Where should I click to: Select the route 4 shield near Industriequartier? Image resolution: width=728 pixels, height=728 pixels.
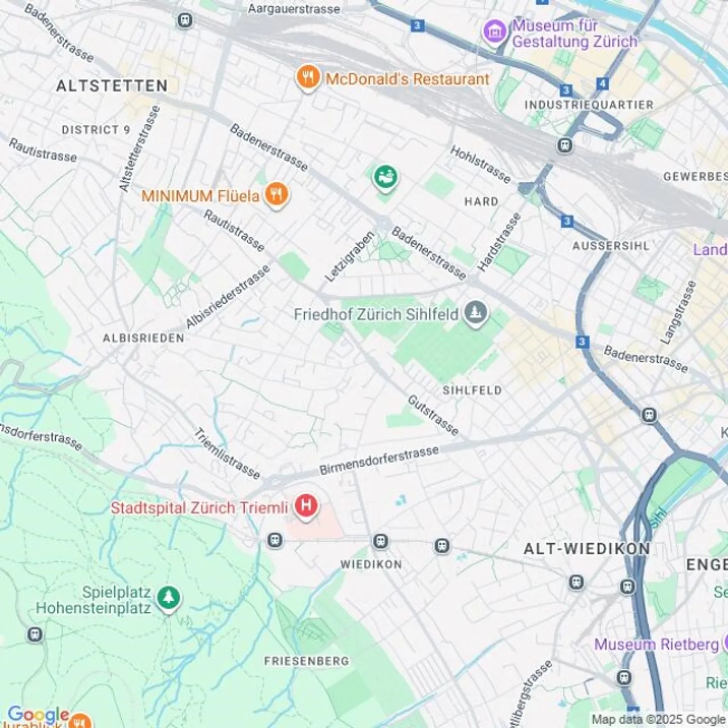(x=602, y=83)
